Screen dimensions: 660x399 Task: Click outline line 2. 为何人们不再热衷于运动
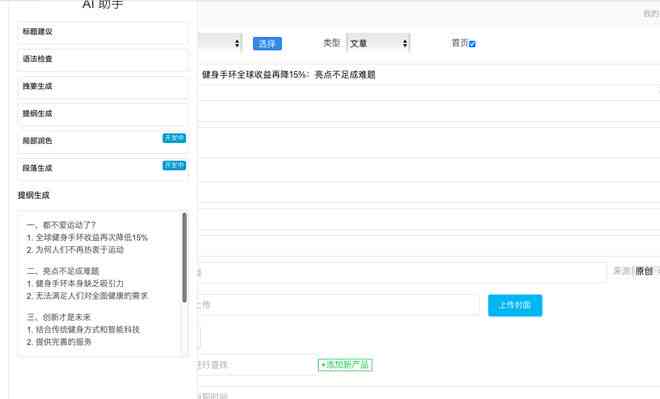click(x=75, y=250)
